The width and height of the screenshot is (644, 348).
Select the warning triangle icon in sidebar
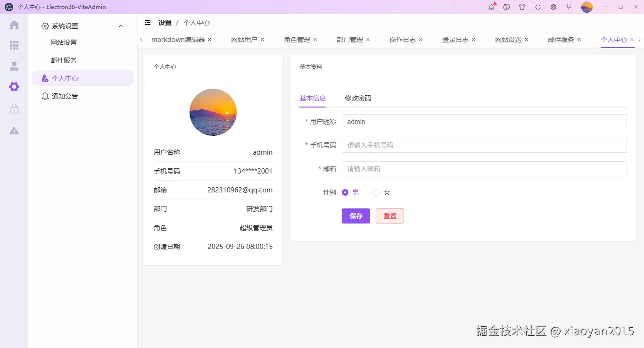coord(14,131)
